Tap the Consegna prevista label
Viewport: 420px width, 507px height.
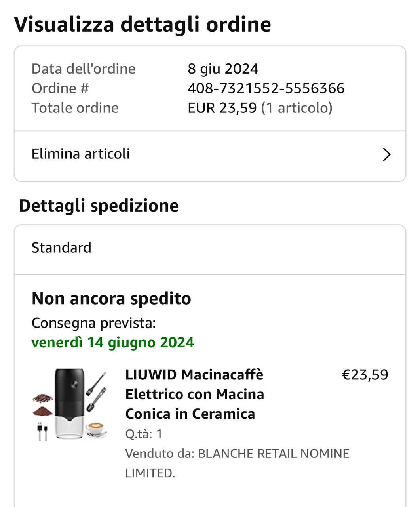point(94,323)
